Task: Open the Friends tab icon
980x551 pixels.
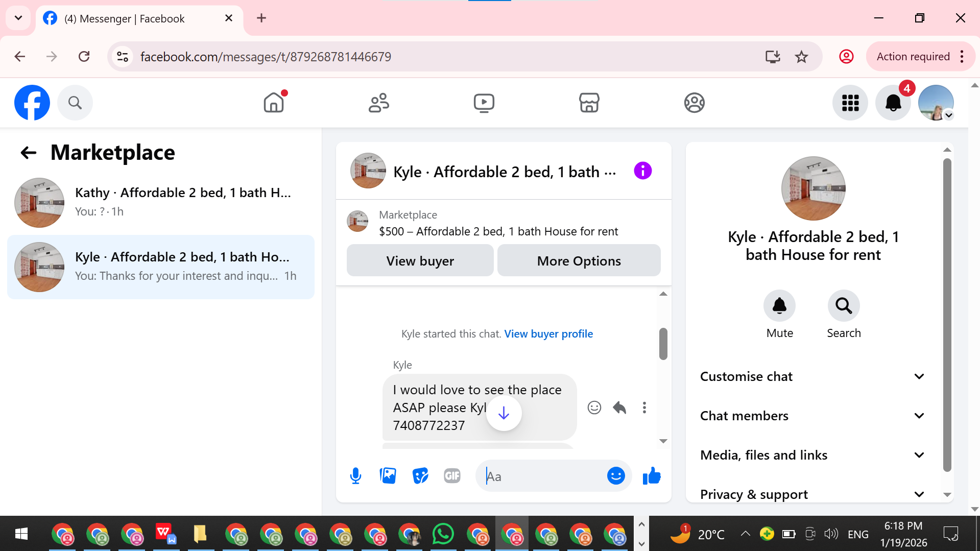Action: [x=379, y=103]
